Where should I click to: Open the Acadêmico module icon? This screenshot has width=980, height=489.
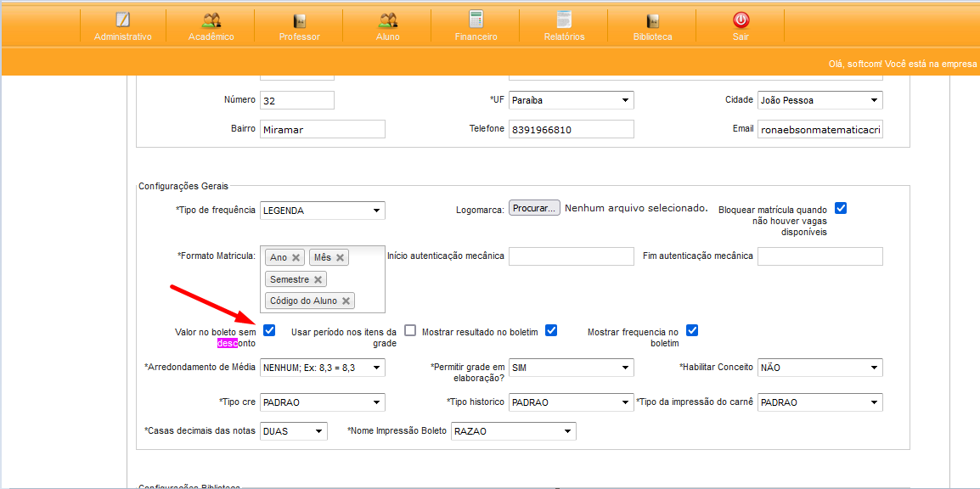tap(211, 20)
